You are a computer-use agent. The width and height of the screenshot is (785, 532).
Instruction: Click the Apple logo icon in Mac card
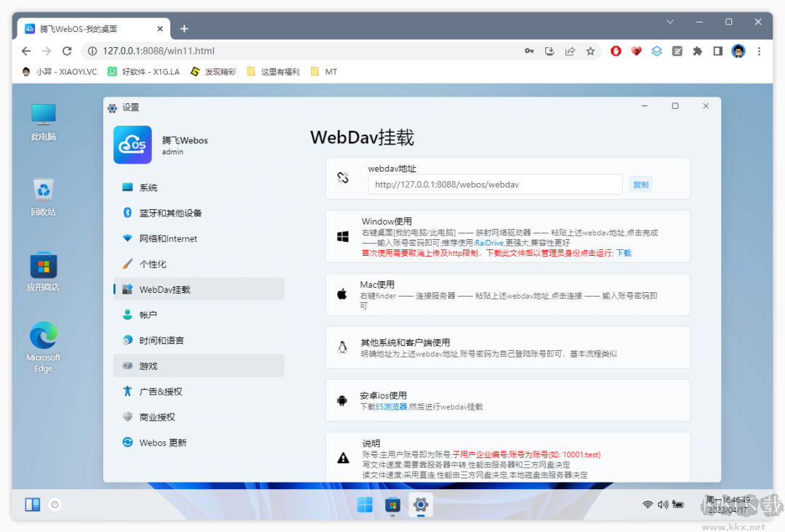coord(342,294)
